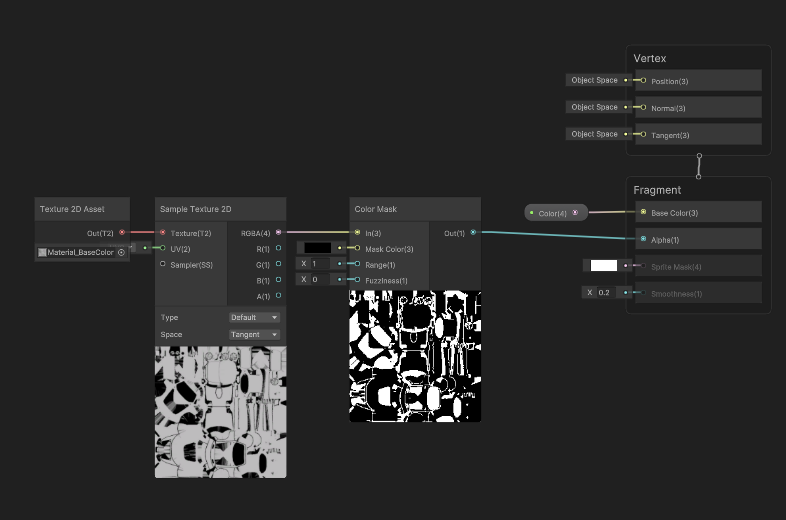This screenshot has width=786, height=520.
Task: Click the black Mask Color swatch
Action: coord(317,248)
